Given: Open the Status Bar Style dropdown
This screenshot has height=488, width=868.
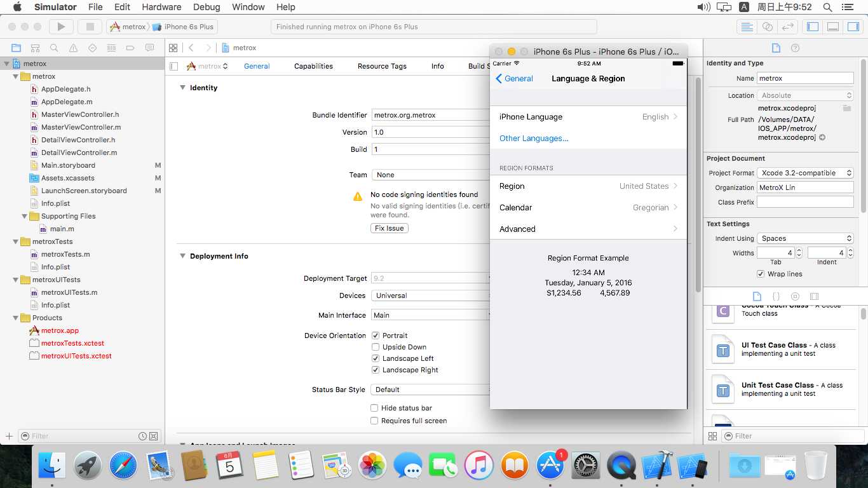Looking at the screenshot, I should tap(431, 390).
